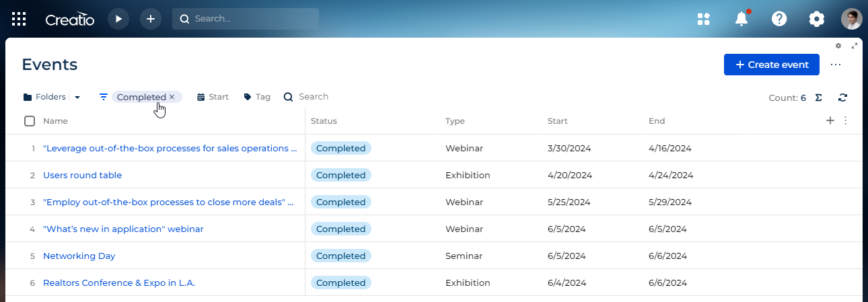The height and width of the screenshot is (302, 868).
Task: Click the run process play icon
Action: [118, 19]
